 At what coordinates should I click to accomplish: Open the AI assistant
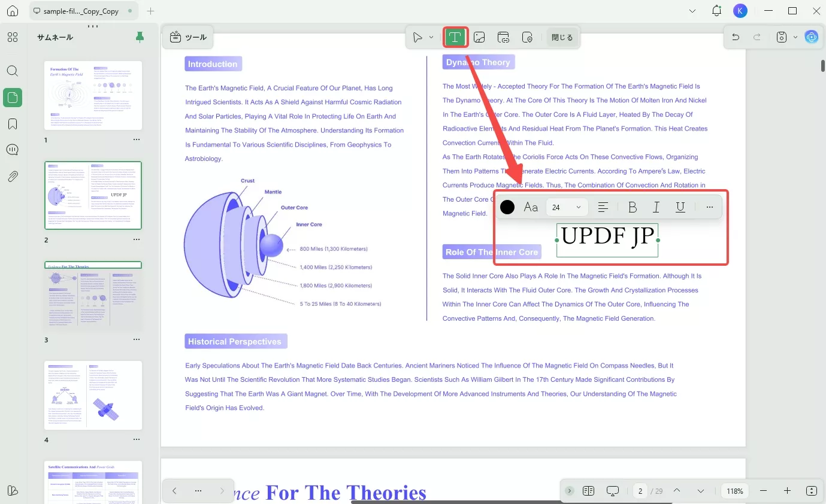click(812, 37)
